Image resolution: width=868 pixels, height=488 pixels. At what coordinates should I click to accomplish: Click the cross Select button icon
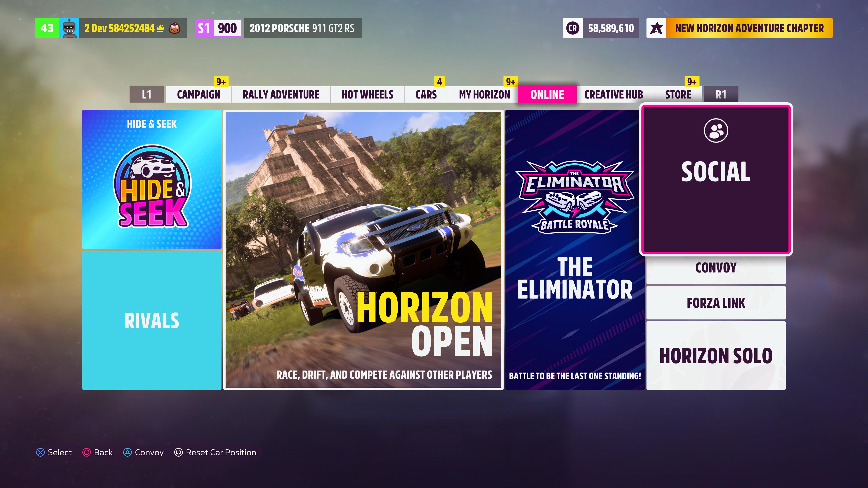point(40,452)
